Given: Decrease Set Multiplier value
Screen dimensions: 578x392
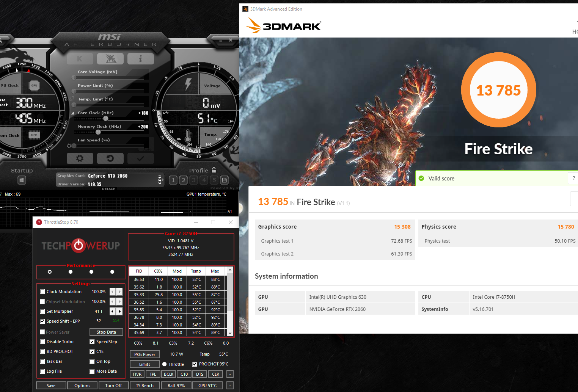Looking at the screenshot, I should click(x=113, y=311).
